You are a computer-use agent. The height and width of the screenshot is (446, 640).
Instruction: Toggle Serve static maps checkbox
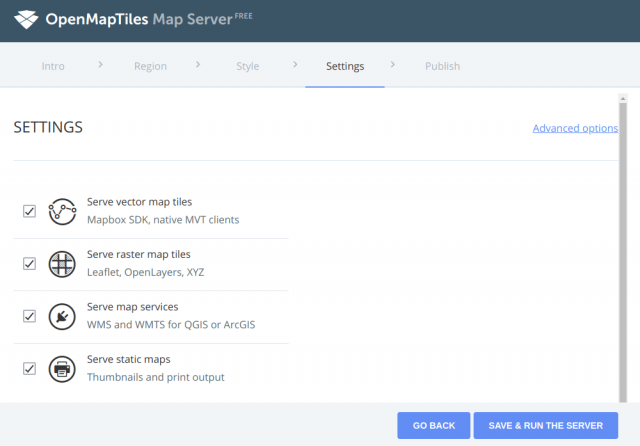29,369
